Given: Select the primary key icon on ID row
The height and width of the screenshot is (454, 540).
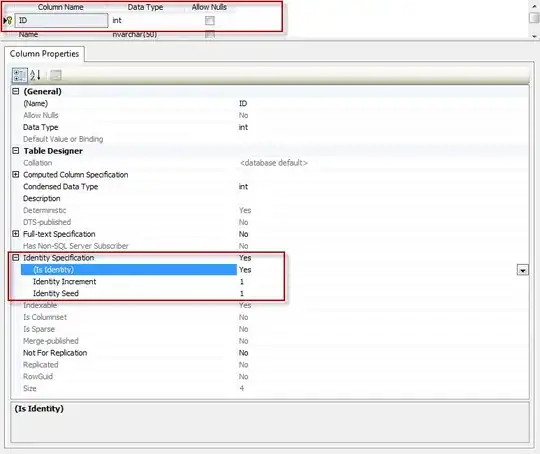Looking at the screenshot, I should coord(9,21).
